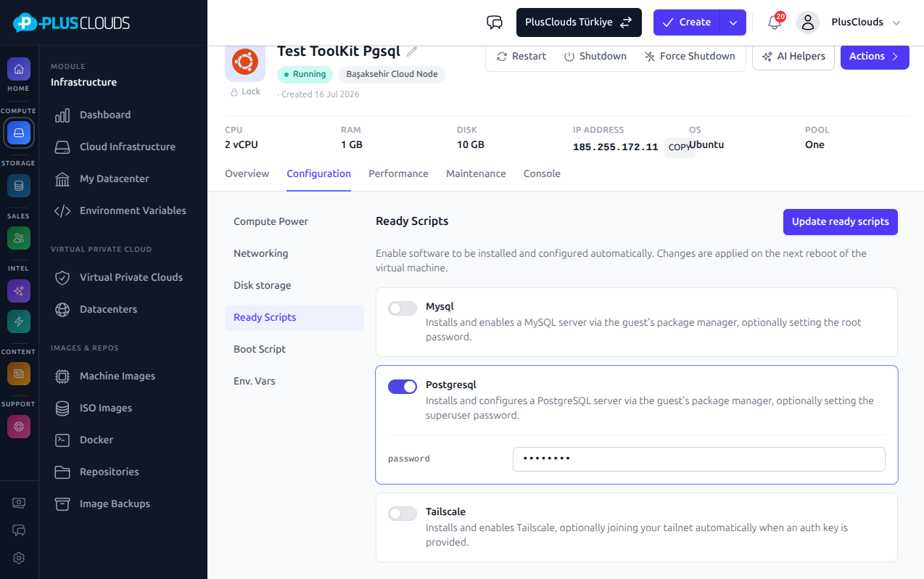924x579 pixels.
Task: Copy the IP address
Action: [x=680, y=147]
